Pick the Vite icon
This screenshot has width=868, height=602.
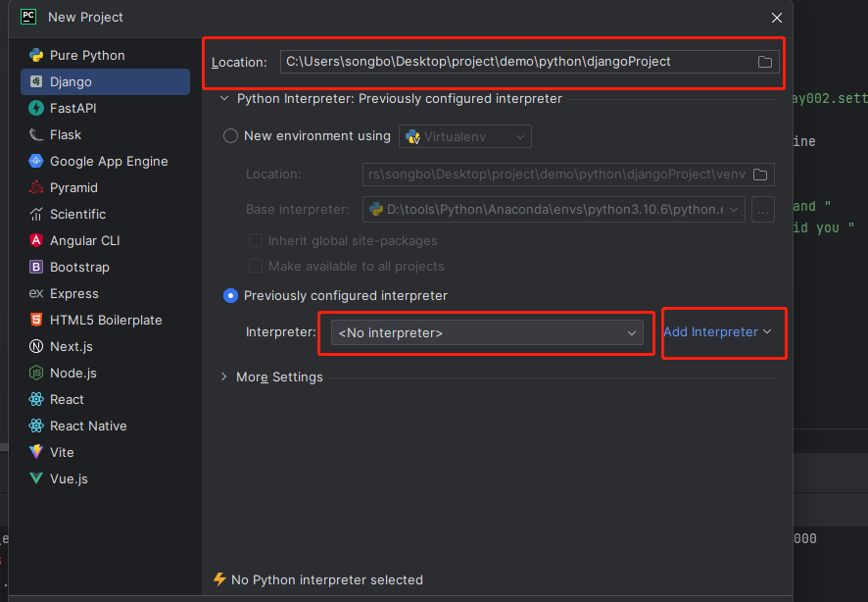pos(36,452)
